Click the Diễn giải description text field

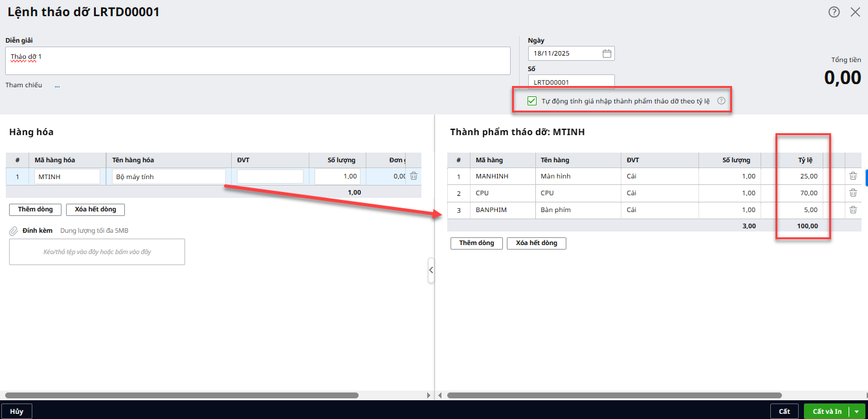click(x=258, y=61)
